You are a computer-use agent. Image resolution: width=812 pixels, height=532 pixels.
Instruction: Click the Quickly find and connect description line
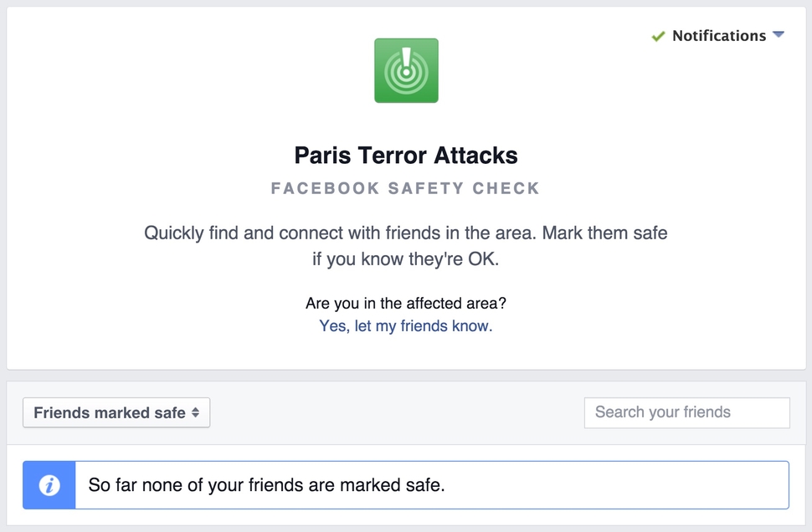pyautogui.click(x=406, y=233)
